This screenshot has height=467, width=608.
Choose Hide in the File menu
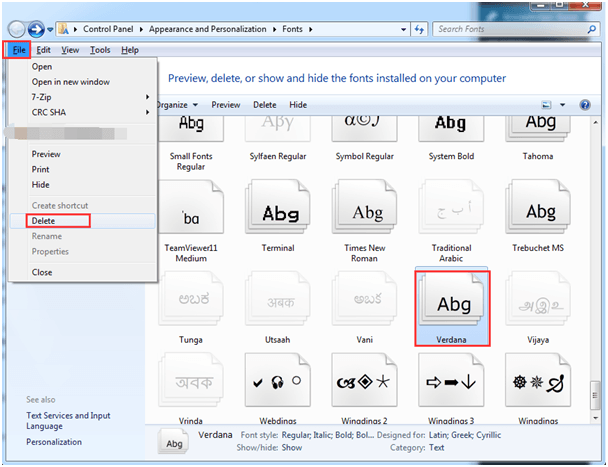coord(83,185)
